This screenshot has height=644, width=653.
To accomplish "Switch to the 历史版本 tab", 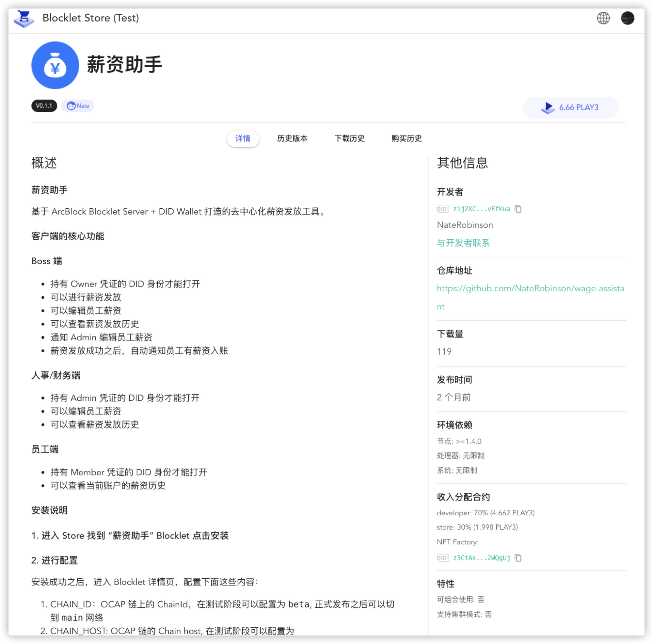I will [292, 138].
